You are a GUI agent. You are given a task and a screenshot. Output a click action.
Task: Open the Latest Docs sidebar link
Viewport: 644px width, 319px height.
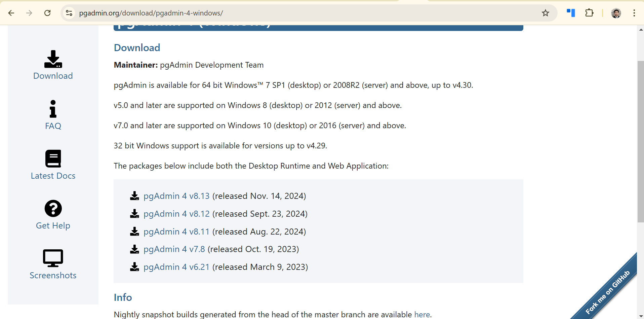[53, 176]
